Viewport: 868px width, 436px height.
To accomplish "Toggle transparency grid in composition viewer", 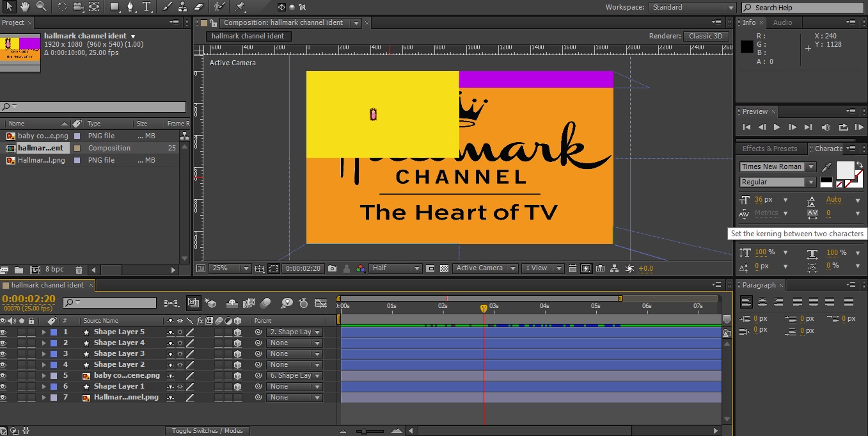I will pyautogui.click(x=444, y=268).
